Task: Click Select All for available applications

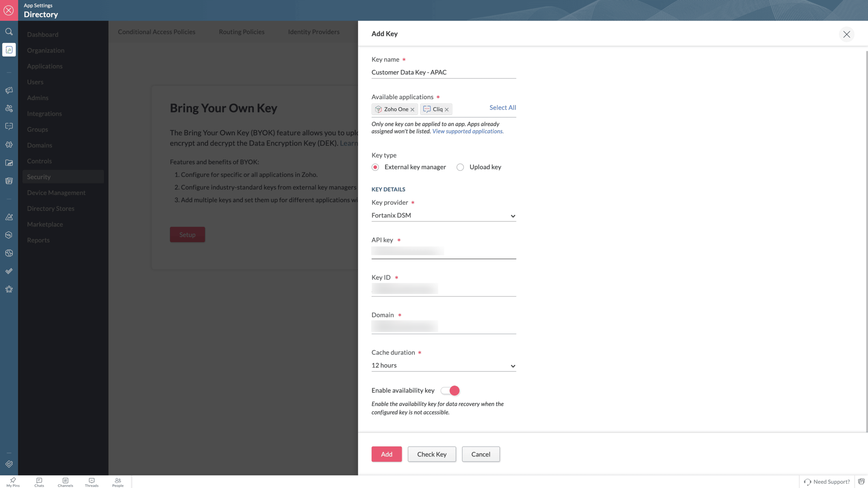Action: coord(502,108)
